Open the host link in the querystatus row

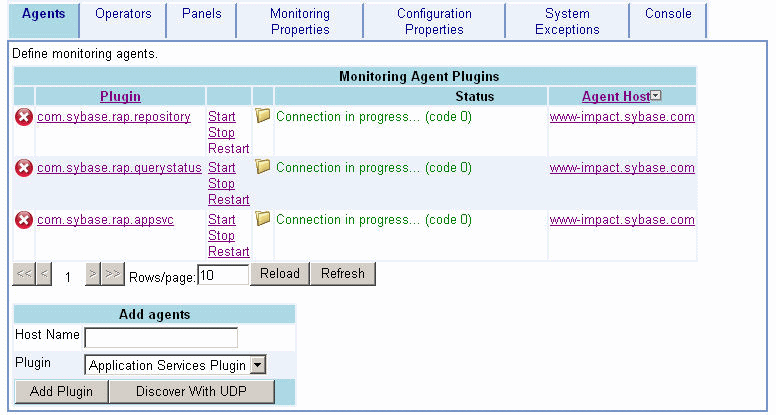tap(622, 168)
